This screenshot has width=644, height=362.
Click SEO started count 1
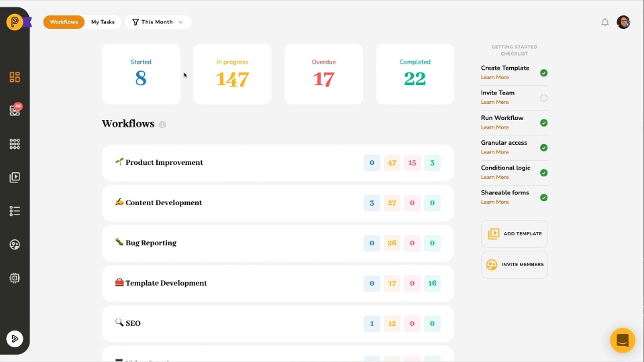pyautogui.click(x=372, y=323)
